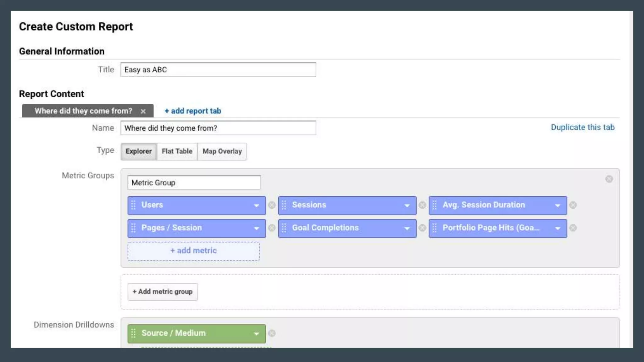The image size is (644, 362).
Task: Open the Goal Completions metric dropdown
Action: 407,228
